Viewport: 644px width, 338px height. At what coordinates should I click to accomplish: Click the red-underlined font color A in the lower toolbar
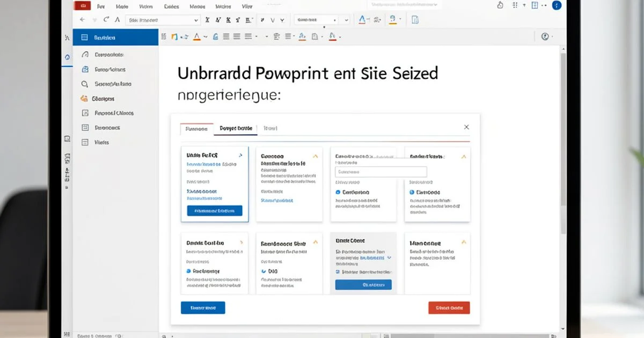point(196,37)
